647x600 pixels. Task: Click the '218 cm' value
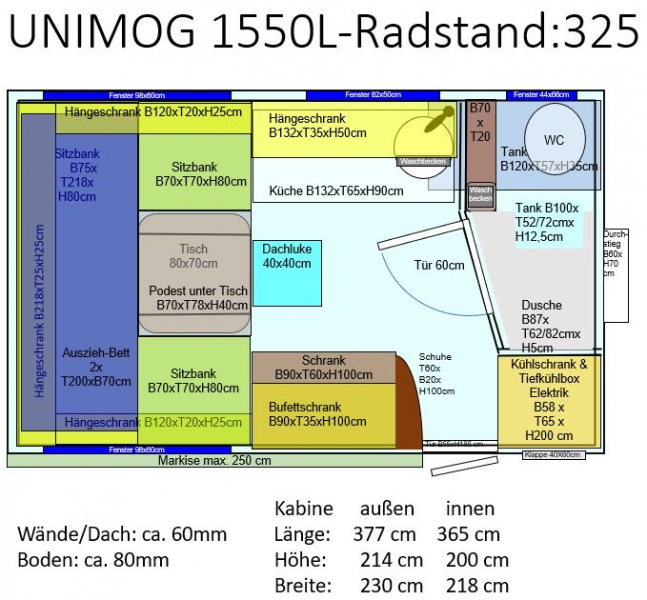click(477, 586)
